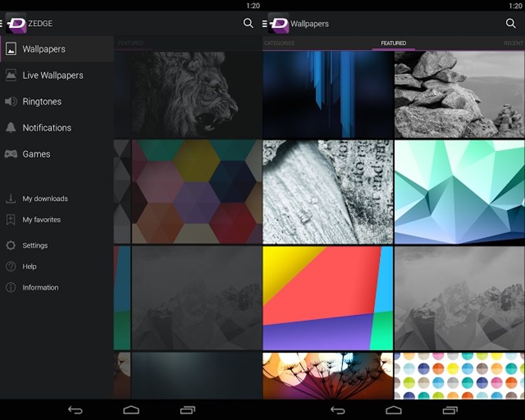Image resolution: width=525 pixels, height=420 pixels.
Task: Tap the Android home button on right screen
Action: coord(393,410)
